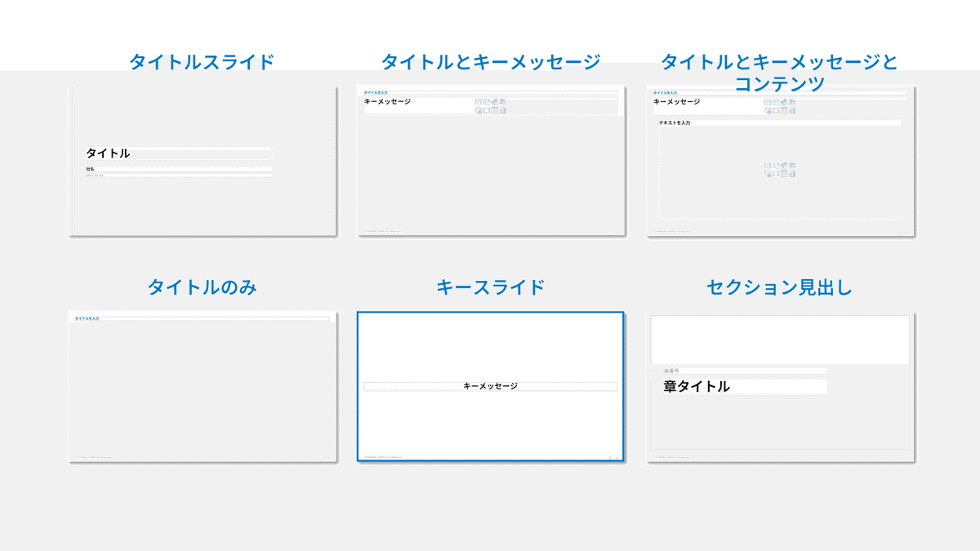Pick the highlighted キースライド layout thumbnail

tap(491, 386)
